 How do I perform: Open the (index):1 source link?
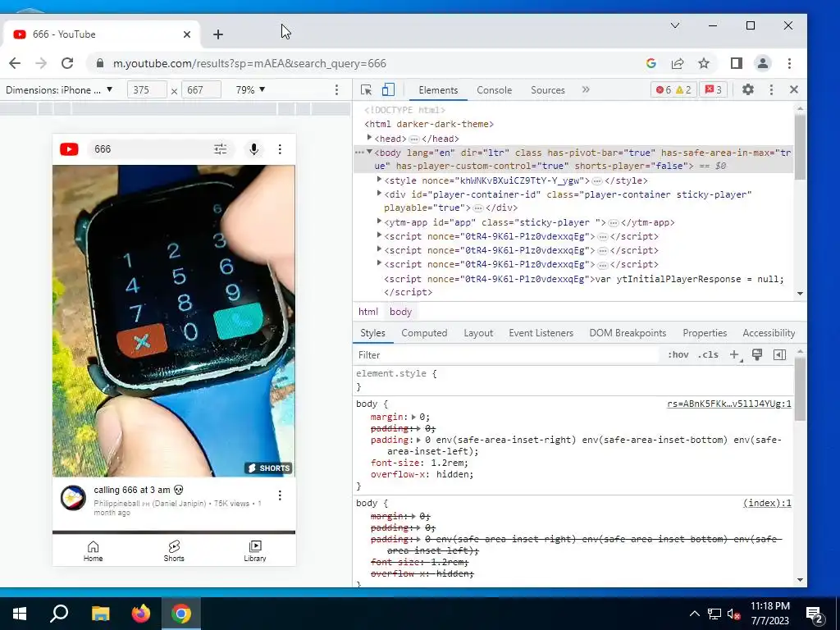pyautogui.click(x=767, y=503)
